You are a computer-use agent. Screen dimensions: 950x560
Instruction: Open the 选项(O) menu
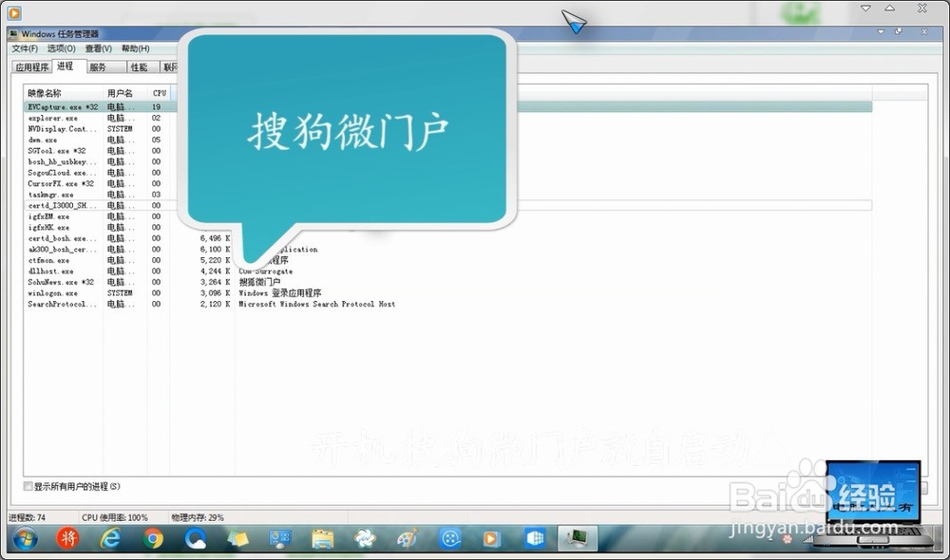tap(61, 48)
